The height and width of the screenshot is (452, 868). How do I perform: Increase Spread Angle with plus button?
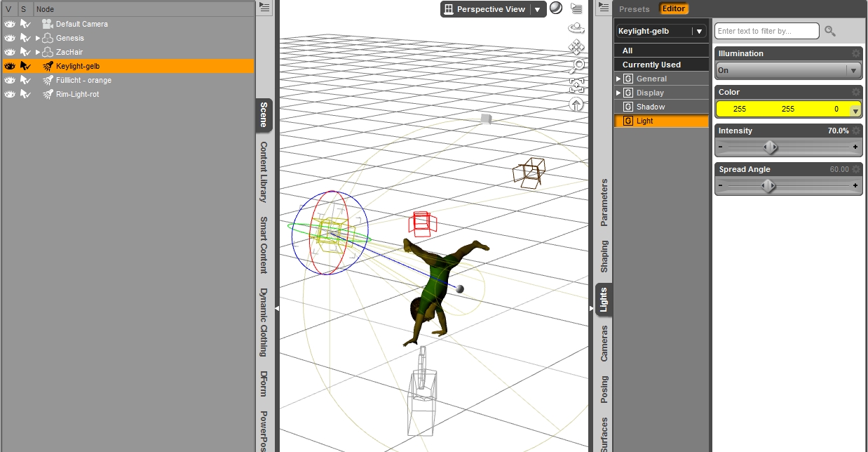855,186
